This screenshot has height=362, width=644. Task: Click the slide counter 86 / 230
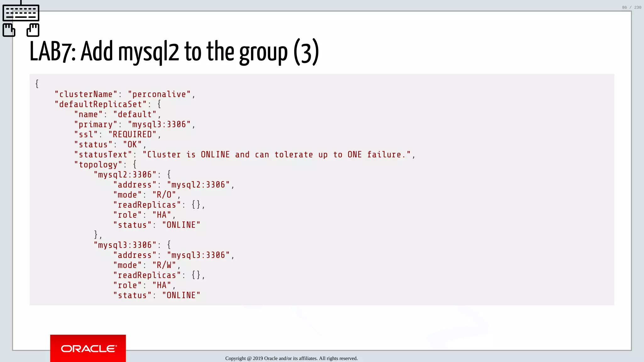tap(631, 7)
